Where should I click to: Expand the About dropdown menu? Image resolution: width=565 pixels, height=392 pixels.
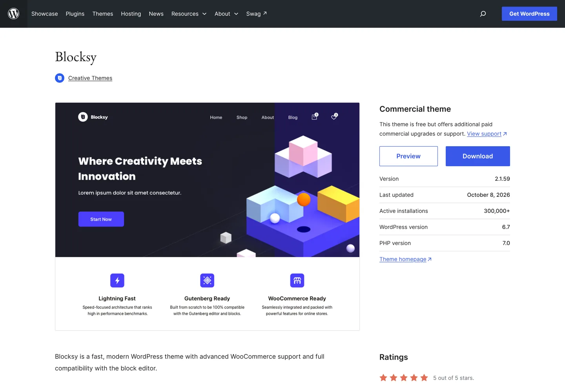[226, 14]
